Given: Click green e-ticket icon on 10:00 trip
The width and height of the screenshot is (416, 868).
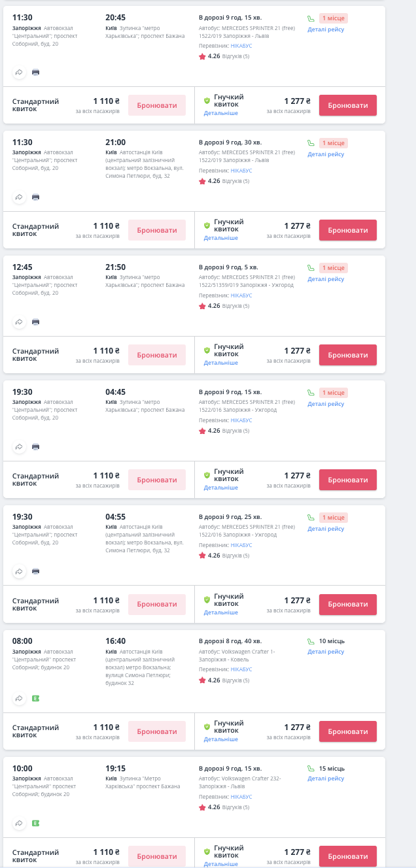Looking at the screenshot, I should pyautogui.click(x=36, y=824).
